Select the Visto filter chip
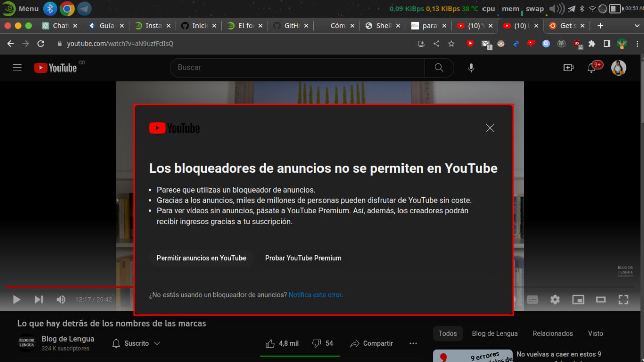Screen dimensions: 644x362 [595, 333]
